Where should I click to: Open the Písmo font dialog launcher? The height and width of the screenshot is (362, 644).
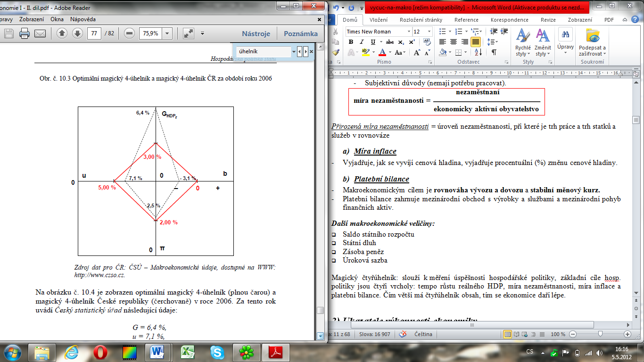pyautogui.click(x=430, y=62)
